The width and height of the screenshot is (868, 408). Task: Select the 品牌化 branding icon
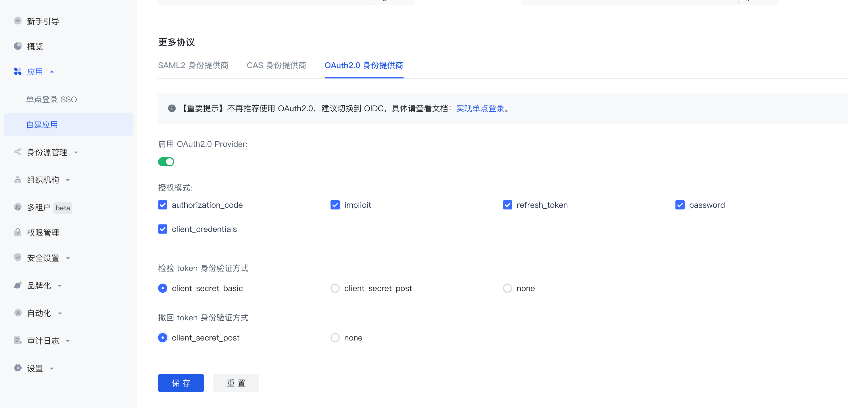point(18,285)
